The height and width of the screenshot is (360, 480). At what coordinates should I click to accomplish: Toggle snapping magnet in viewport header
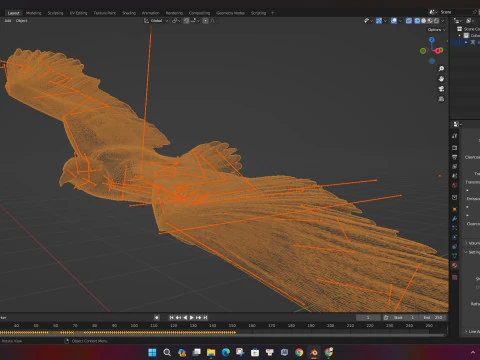(187, 21)
